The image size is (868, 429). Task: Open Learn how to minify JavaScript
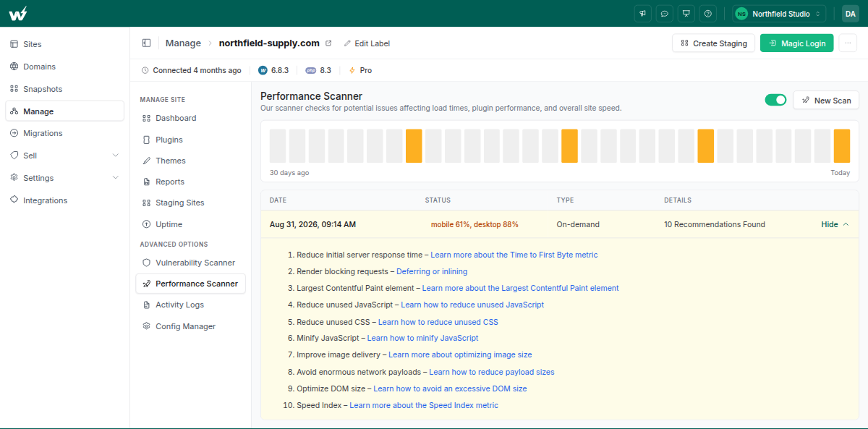[x=423, y=338]
